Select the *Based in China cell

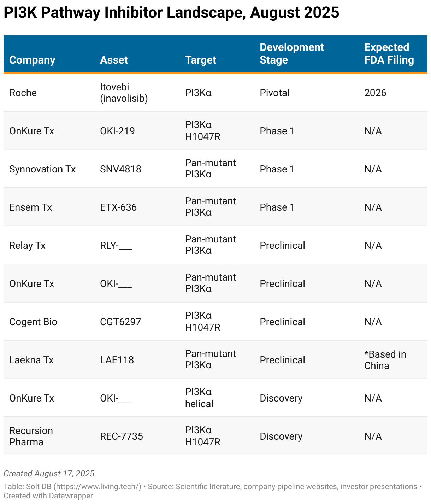385,360
